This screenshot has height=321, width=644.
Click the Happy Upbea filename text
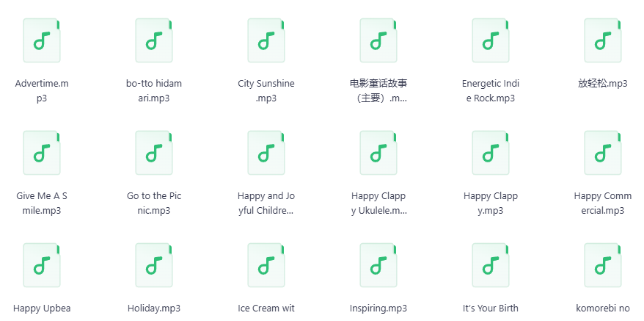click(x=42, y=309)
